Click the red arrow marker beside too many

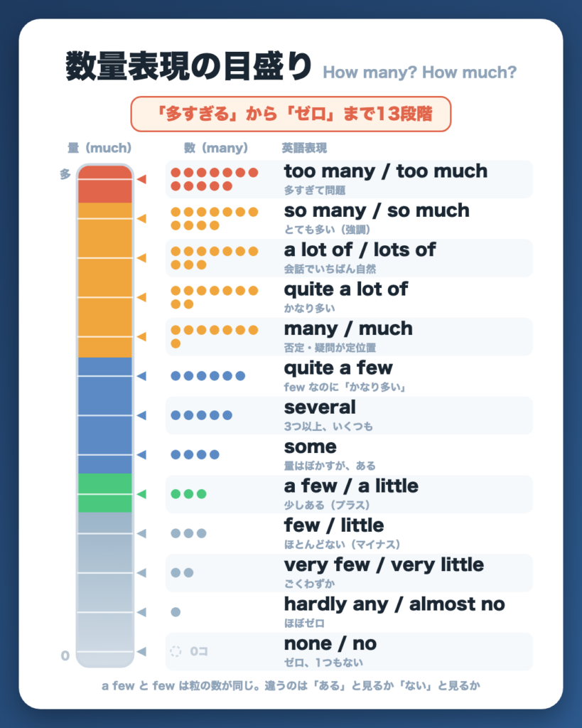tap(141, 179)
